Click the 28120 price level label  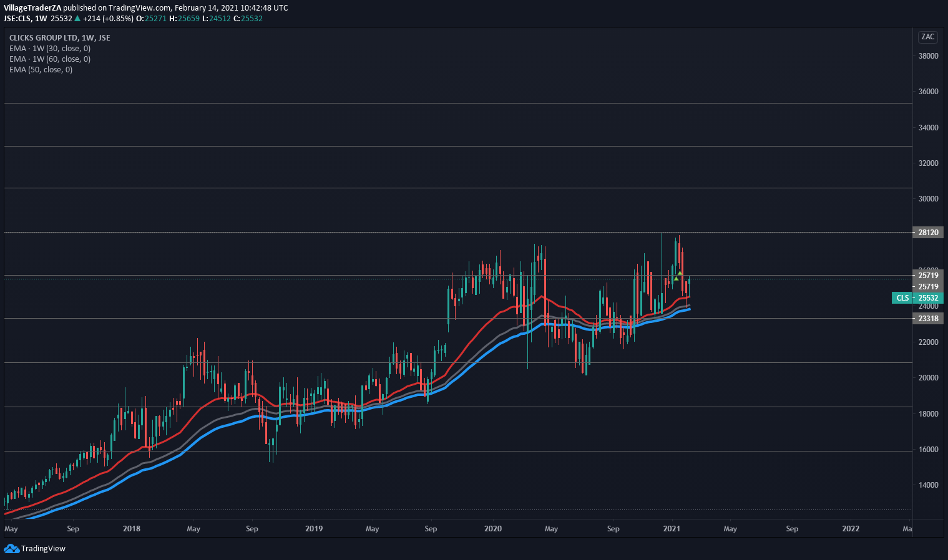coord(928,233)
